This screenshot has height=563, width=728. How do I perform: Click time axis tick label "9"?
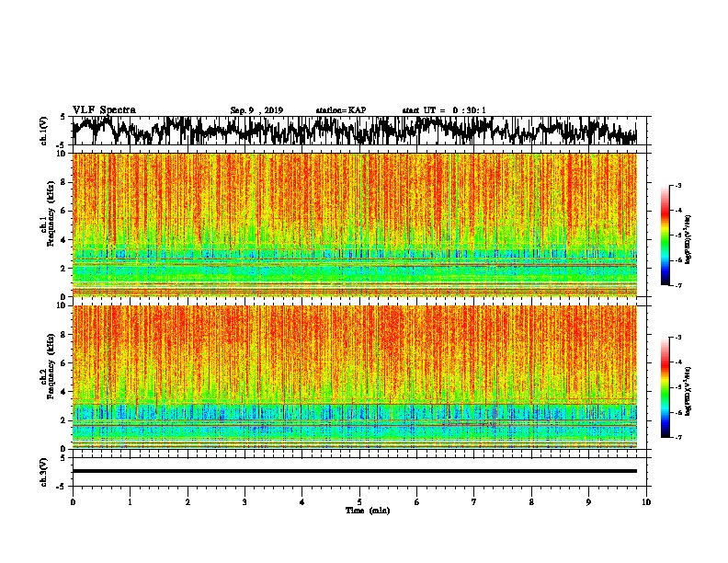[588, 502]
